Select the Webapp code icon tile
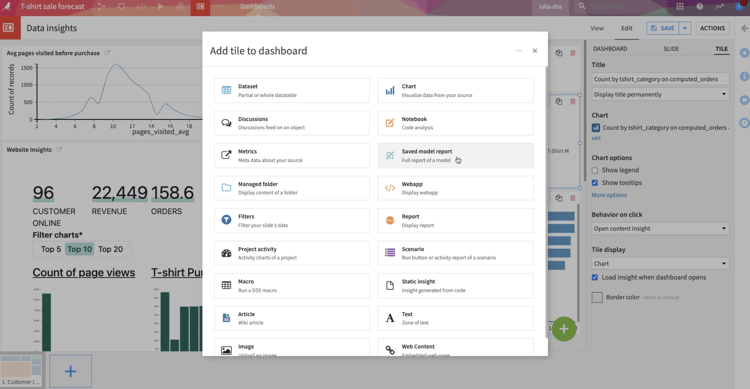750x389 pixels. click(390, 188)
